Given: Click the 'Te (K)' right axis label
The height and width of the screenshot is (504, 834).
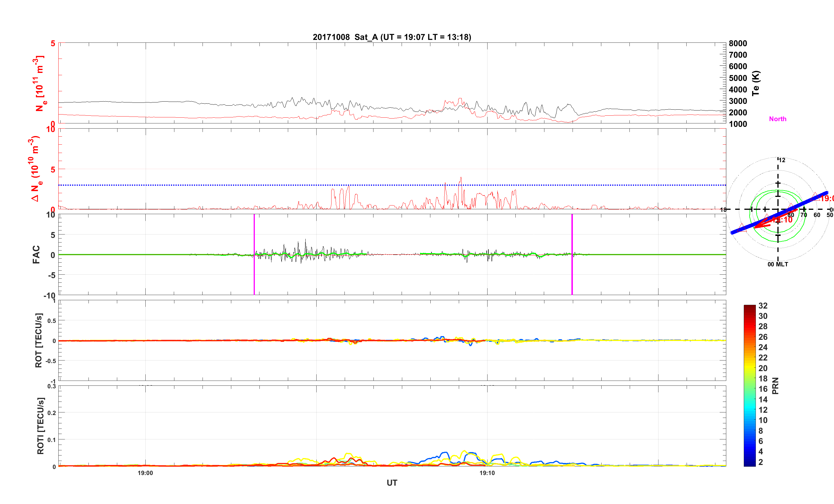Looking at the screenshot, I should click(756, 83).
